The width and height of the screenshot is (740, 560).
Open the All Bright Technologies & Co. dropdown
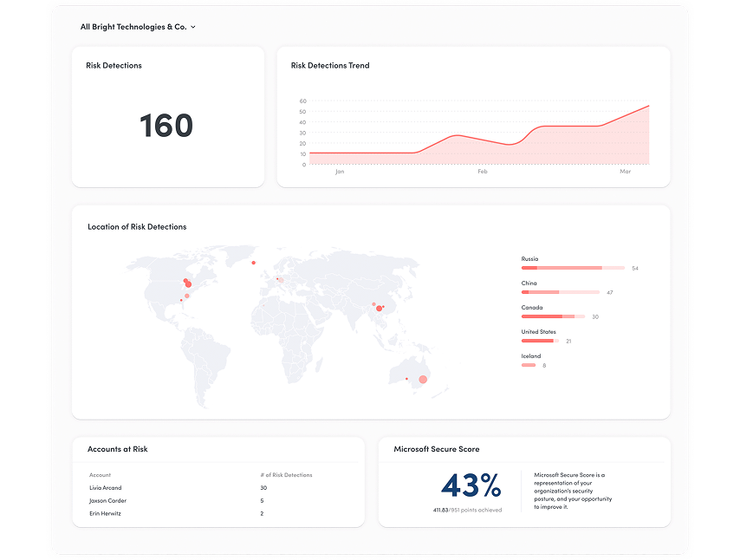(138, 27)
